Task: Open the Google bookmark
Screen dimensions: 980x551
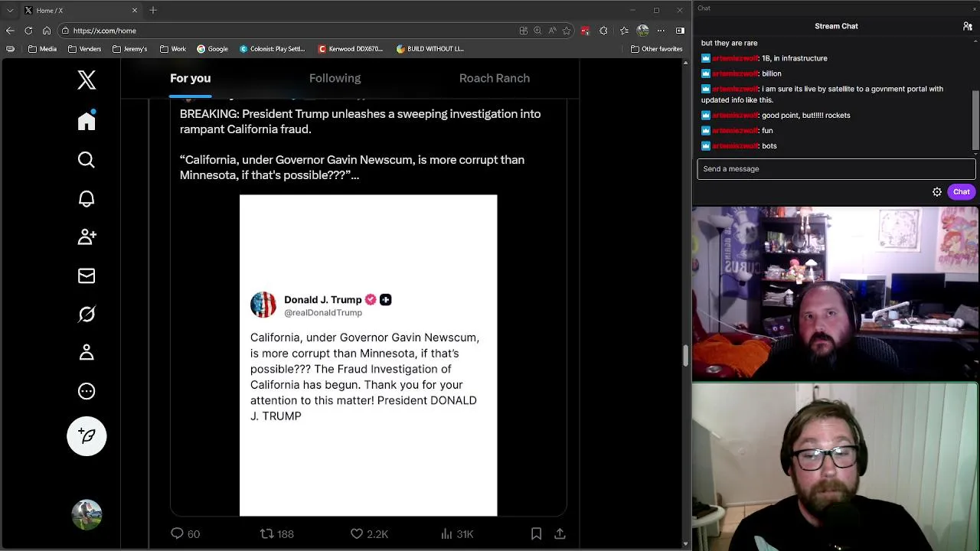Action: [x=212, y=49]
